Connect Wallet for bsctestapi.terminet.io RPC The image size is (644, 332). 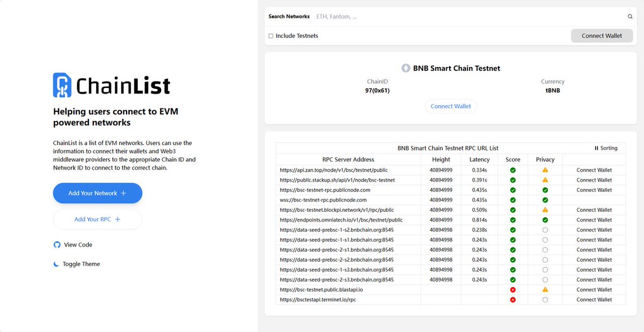pos(594,300)
